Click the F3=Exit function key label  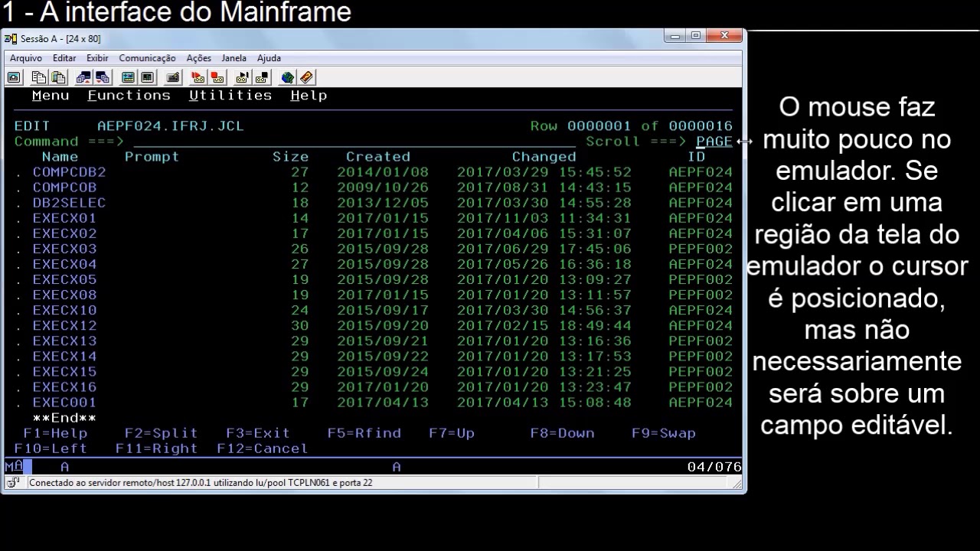258,433
